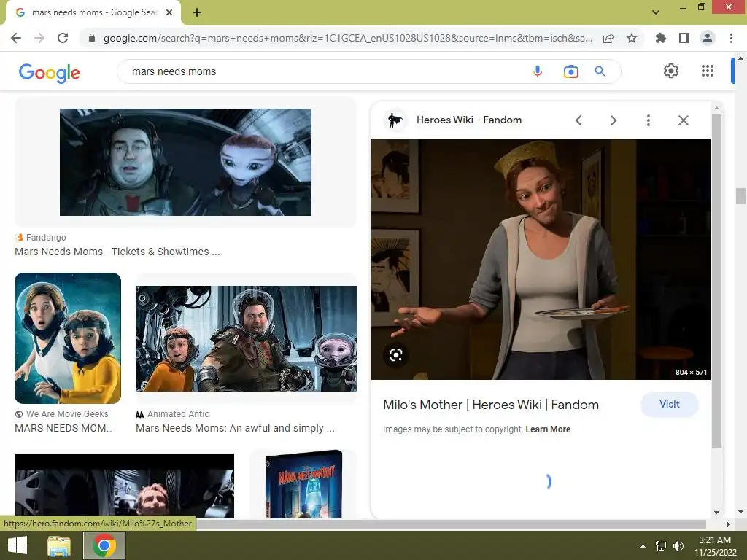Toggle the browser side panel

(x=684, y=38)
